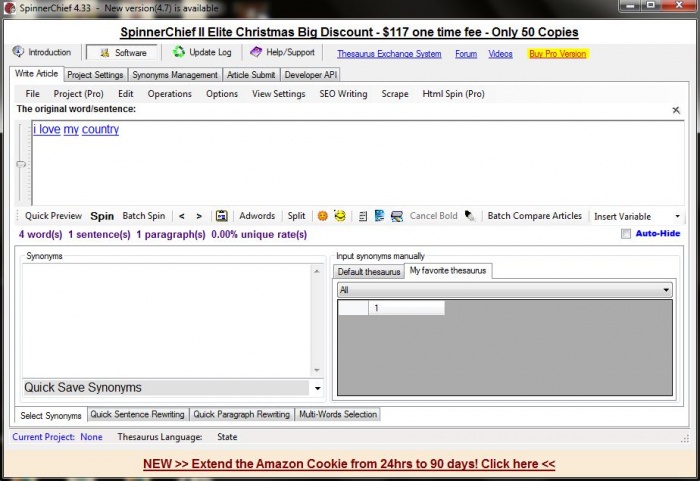Open the Edit menu
Screen dimensions: 700x481
coord(125,94)
